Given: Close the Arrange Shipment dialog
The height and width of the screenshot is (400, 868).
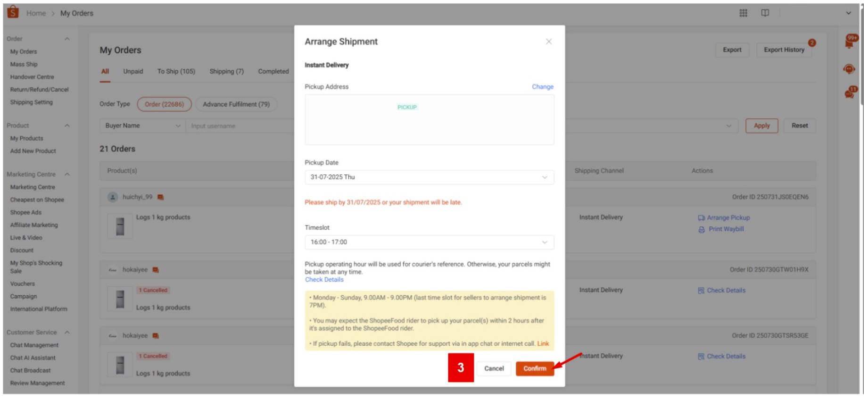Looking at the screenshot, I should pos(549,42).
